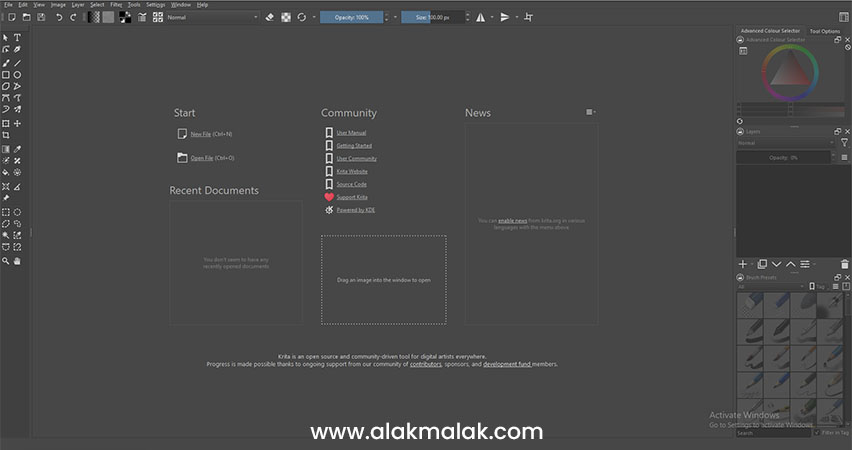This screenshot has height=450, width=852.
Task: Toggle horizontal mirror tool in toolbar
Action: [481, 17]
